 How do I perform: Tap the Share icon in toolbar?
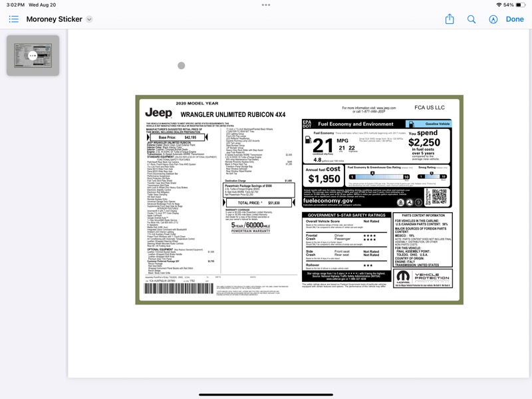[450, 19]
